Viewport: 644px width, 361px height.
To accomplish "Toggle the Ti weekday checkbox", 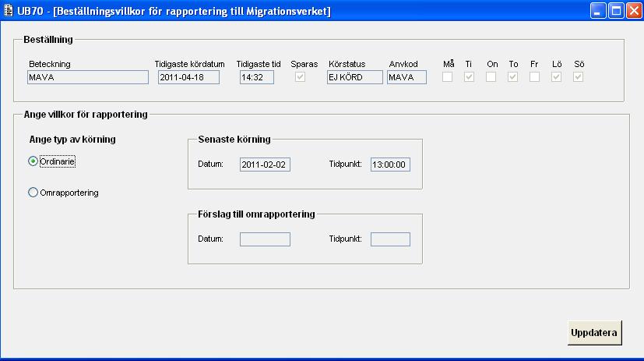I will click(x=469, y=77).
